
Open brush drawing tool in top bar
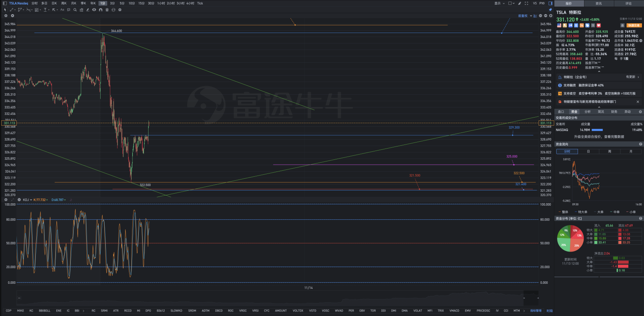tap(520, 3)
